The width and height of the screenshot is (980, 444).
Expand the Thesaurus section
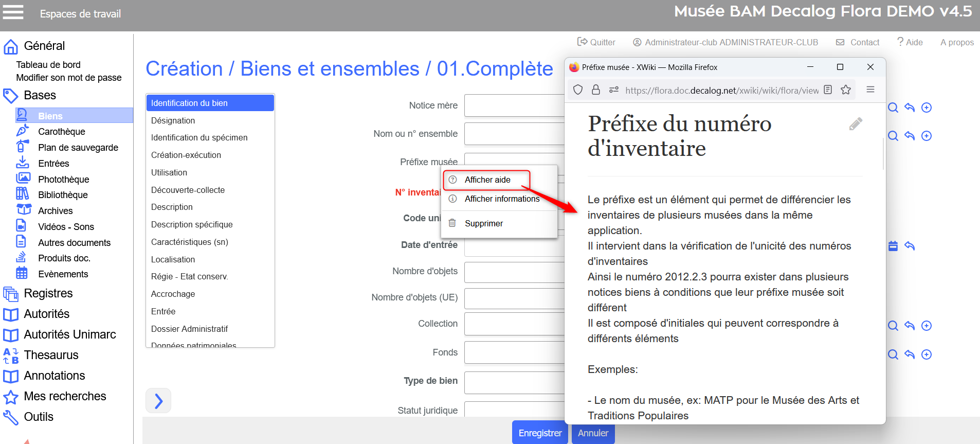(51, 355)
